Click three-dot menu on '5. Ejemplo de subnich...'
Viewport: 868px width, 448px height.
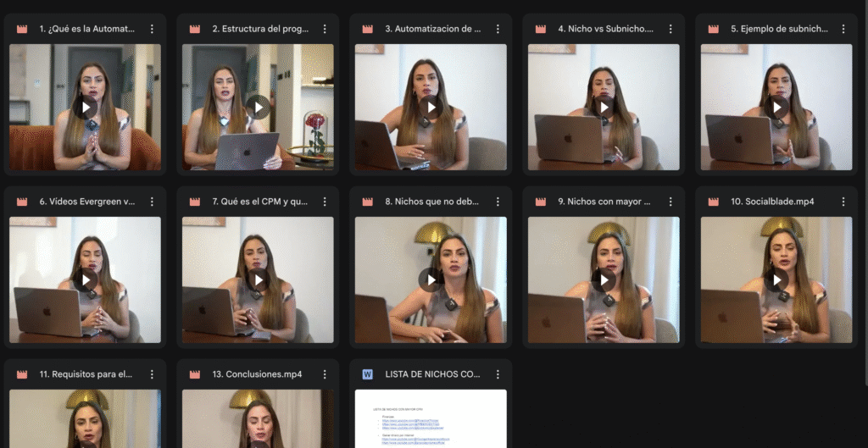pos(843,29)
